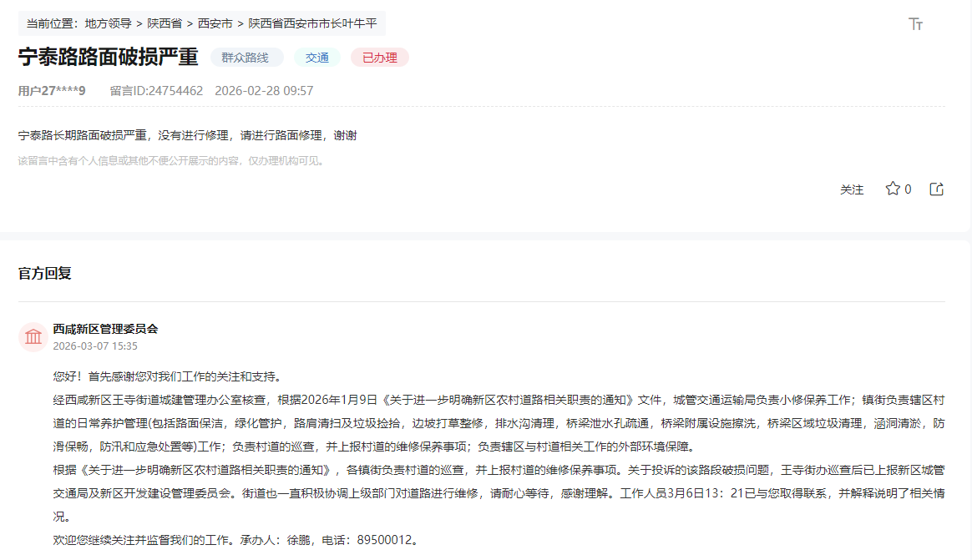Enable following this message thread
972x560 pixels.
coord(852,189)
